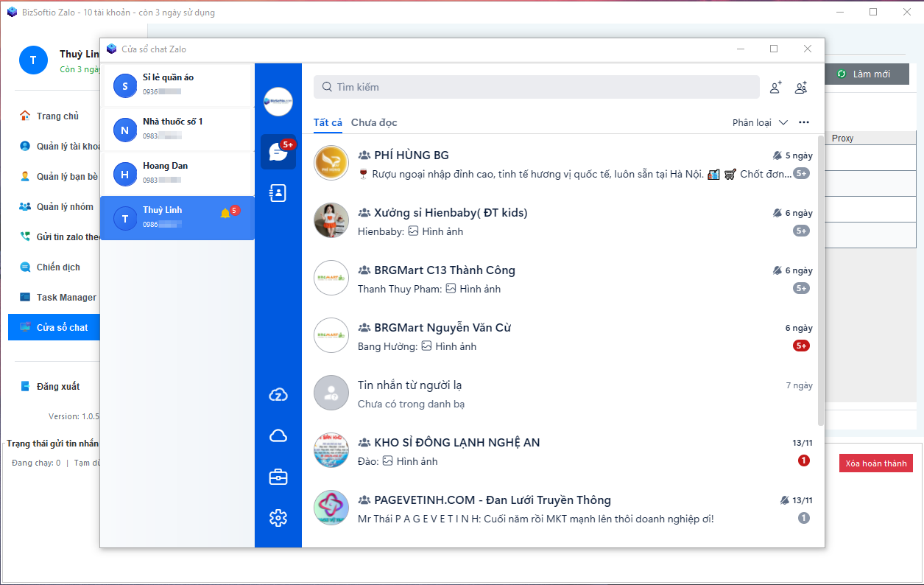Select the Tất cả tab
Image resolution: width=924 pixels, height=585 pixels.
(x=327, y=123)
